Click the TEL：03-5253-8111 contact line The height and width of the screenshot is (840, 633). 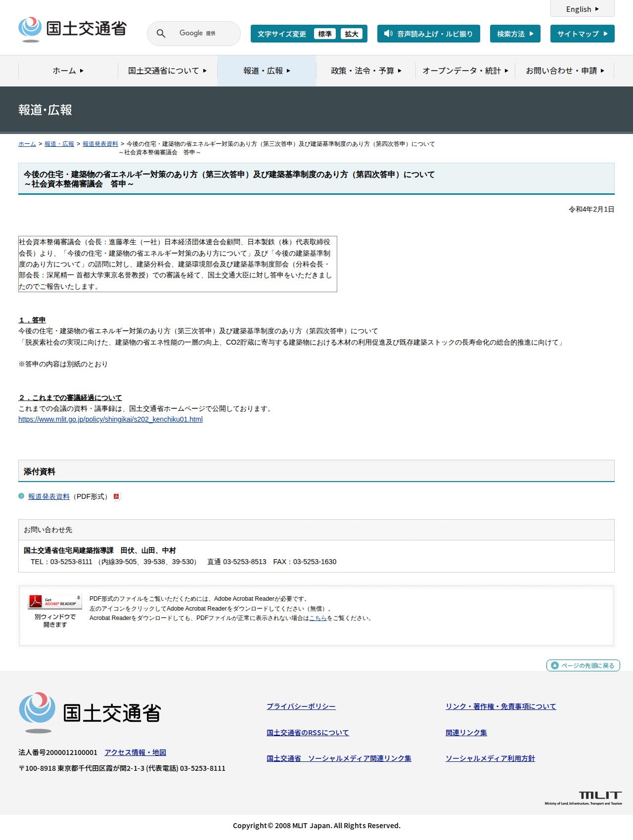183,562
